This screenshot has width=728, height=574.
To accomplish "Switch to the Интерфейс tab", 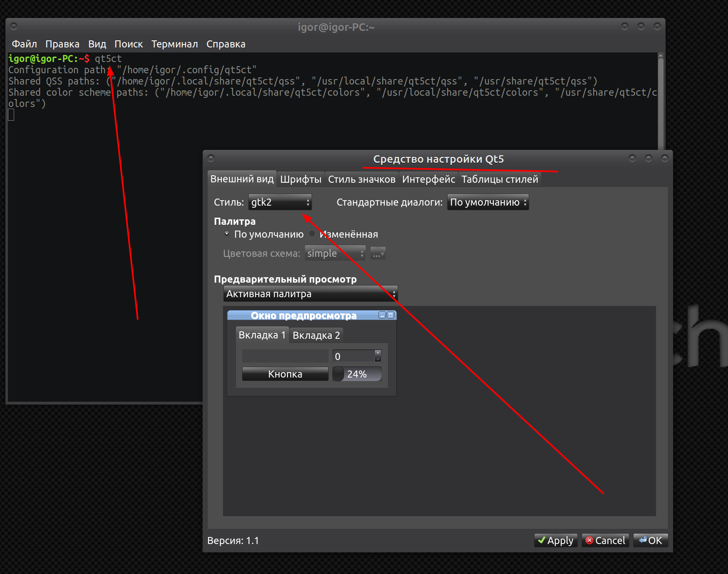I will [428, 179].
